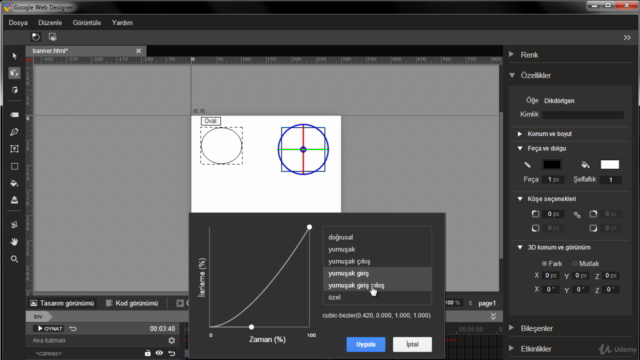This screenshot has height=360, width=640.
Task: Open the Görüntüle menu
Action: (87, 23)
